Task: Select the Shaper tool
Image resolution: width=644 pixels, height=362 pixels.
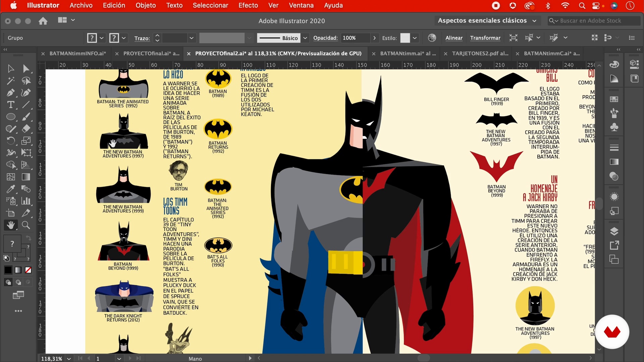Action: (x=11, y=129)
